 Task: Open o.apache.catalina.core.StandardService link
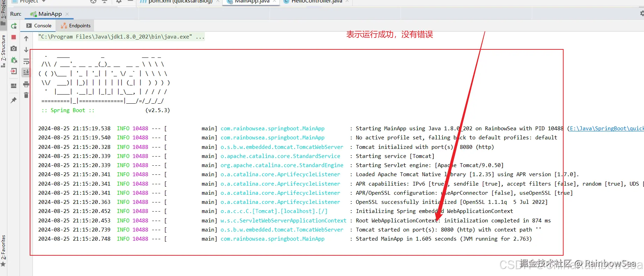point(280,156)
